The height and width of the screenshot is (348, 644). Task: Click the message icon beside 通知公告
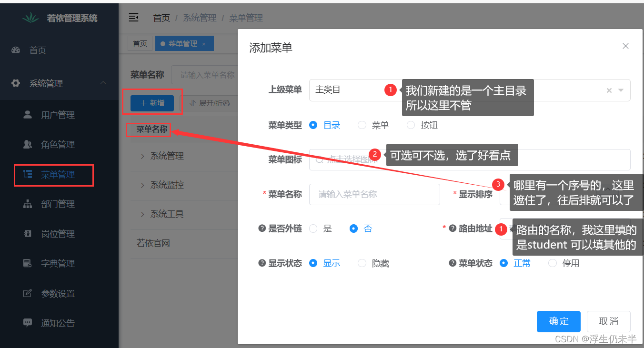pyautogui.click(x=28, y=323)
